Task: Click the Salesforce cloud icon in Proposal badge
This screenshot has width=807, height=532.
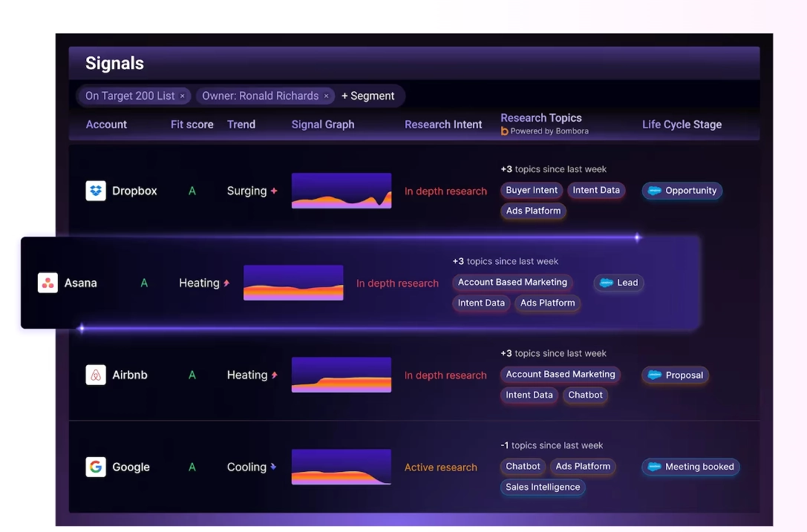Action: (x=655, y=375)
